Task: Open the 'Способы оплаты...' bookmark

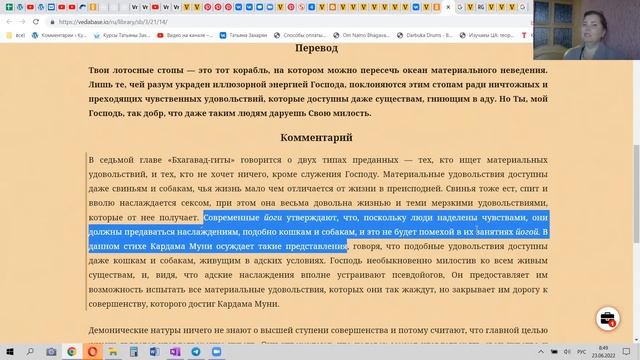Action: (300, 36)
